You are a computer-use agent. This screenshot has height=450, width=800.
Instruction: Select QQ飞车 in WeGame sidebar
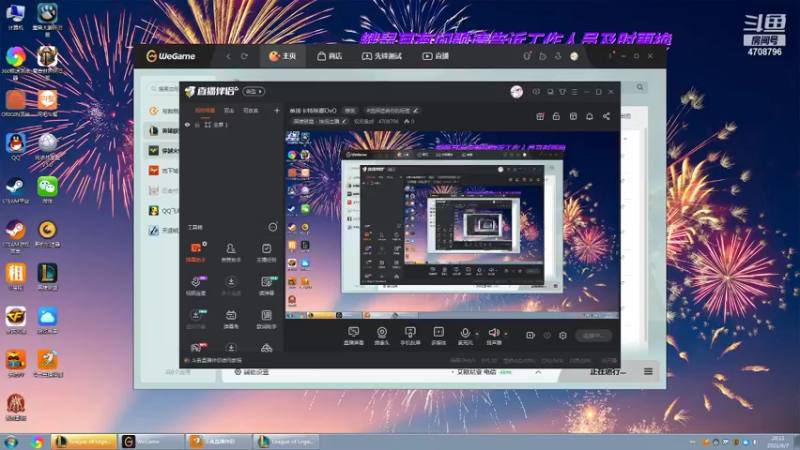tap(163, 211)
